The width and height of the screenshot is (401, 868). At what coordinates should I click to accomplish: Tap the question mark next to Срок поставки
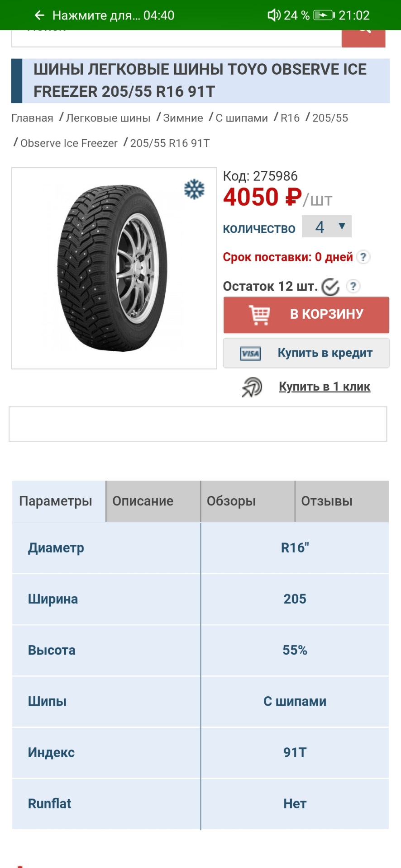tap(363, 257)
